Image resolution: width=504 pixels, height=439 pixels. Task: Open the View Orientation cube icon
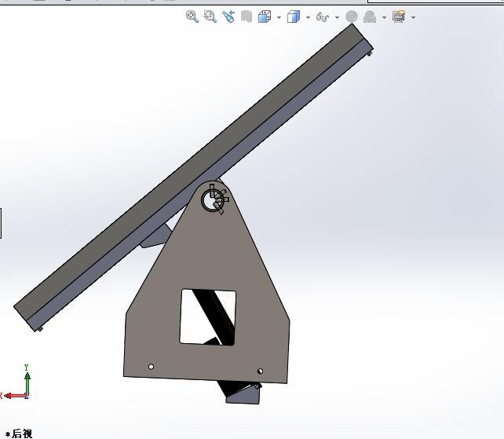point(264,16)
